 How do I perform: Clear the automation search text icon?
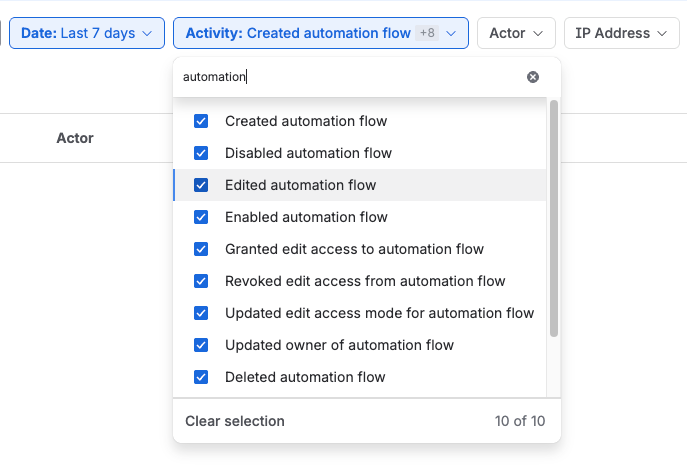point(533,77)
